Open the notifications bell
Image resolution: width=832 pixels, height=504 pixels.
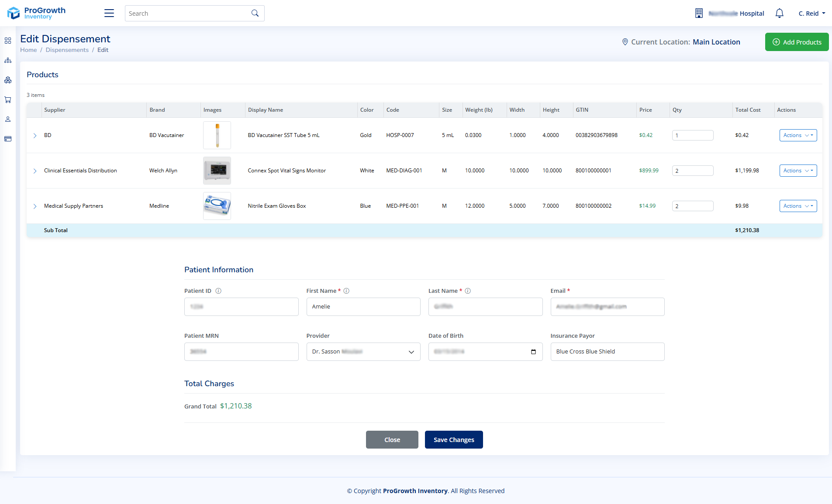tap(780, 14)
